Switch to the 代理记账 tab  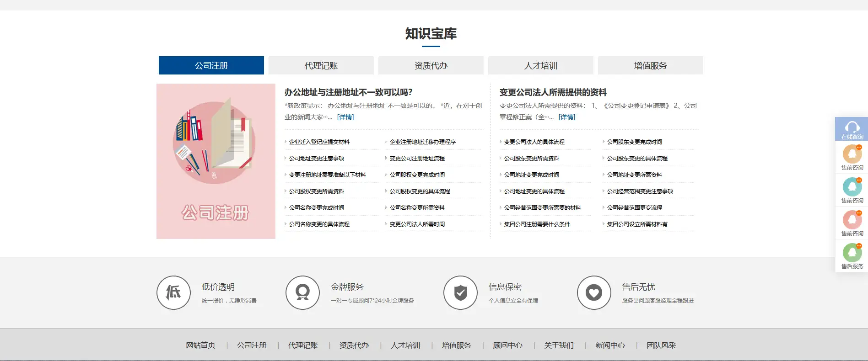point(321,65)
